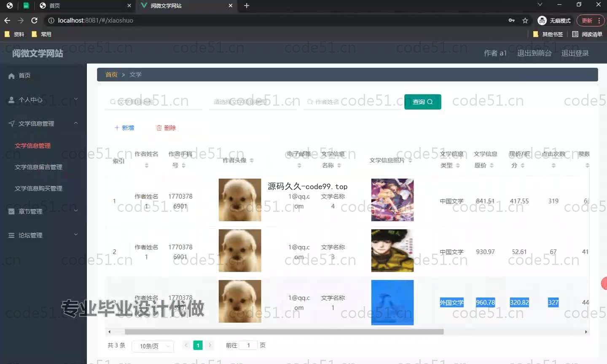Click 退出到前台 in the header
This screenshot has width=607, height=364.
coord(534,53)
